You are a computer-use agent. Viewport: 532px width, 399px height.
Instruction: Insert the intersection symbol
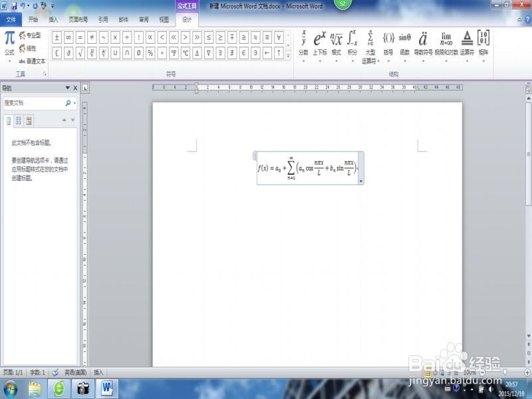127,53
